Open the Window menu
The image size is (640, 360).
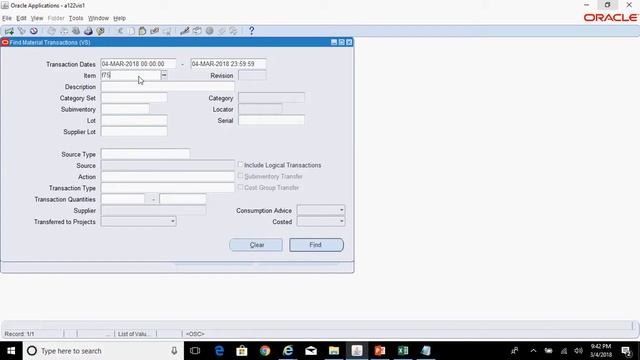(x=98, y=18)
